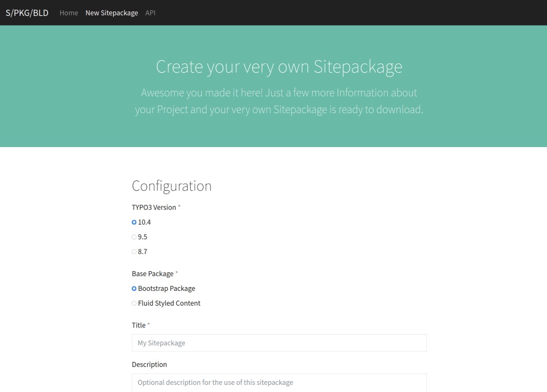
Task: Open the API page
Action: pos(150,13)
